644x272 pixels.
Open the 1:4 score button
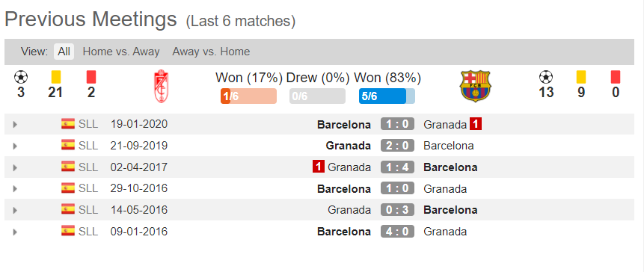[397, 167]
